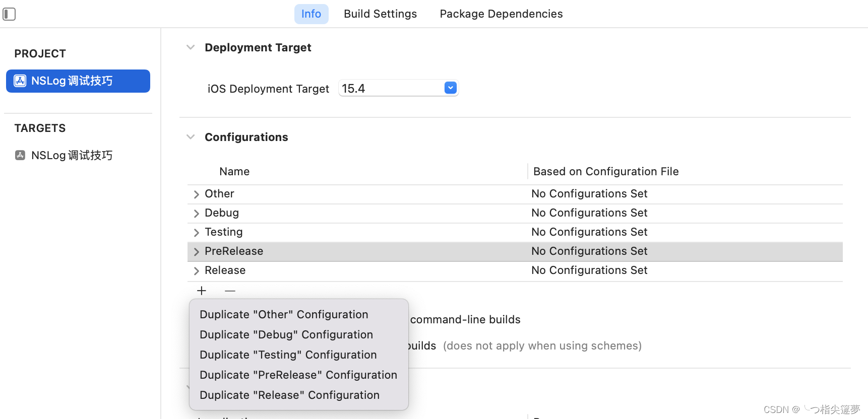This screenshot has height=419, width=868.
Task: Click Based on Configuration File header
Action: [x=606, y=172]
